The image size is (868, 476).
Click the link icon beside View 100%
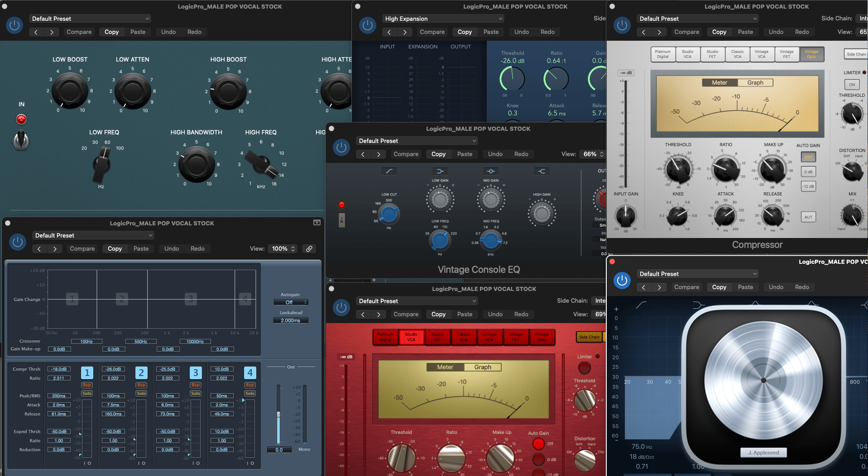coord(309,249)
